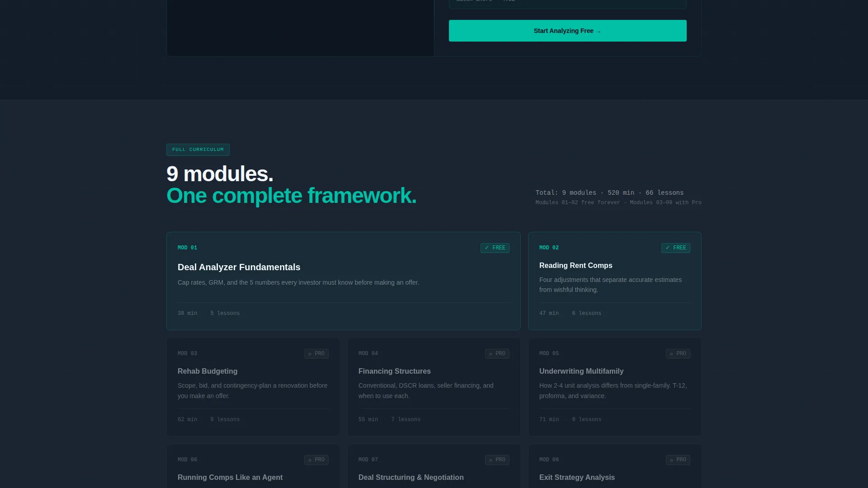Click the 'Cap rates, GRM' description text
The height and width of the screenshot is (488, 868).
tap(298, 282)
